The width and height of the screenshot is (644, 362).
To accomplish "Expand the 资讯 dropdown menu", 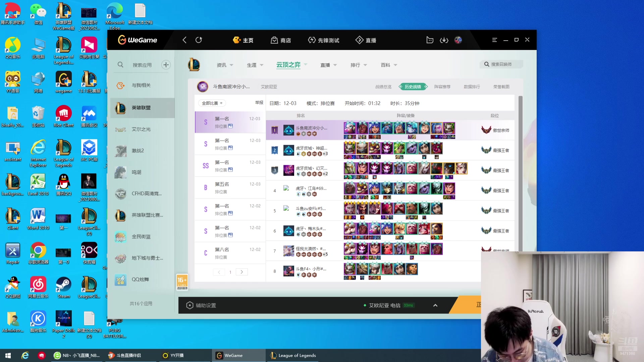I will coord(231,65).
